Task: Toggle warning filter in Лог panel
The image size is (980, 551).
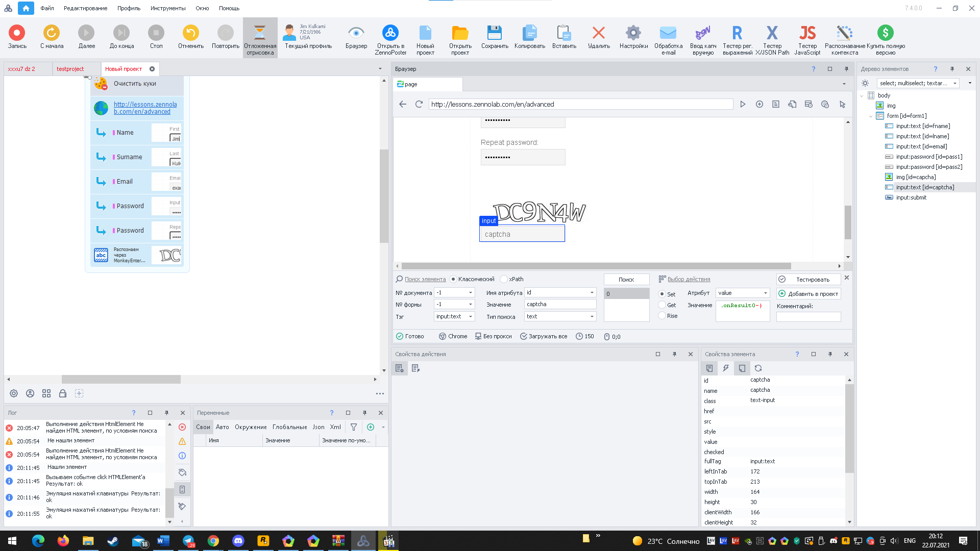Action: coord(182,441)
